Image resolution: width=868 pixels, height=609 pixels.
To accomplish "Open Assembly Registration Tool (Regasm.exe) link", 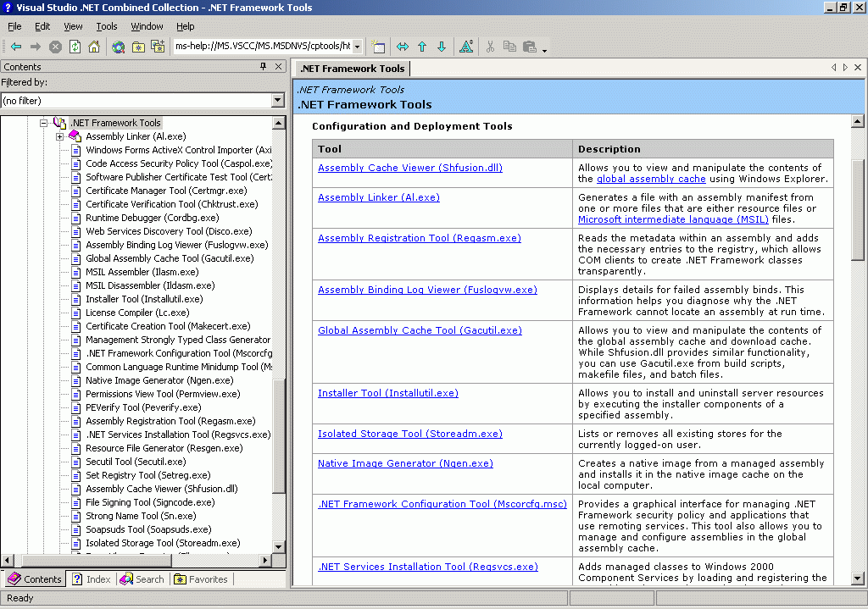I will (420, 238).
